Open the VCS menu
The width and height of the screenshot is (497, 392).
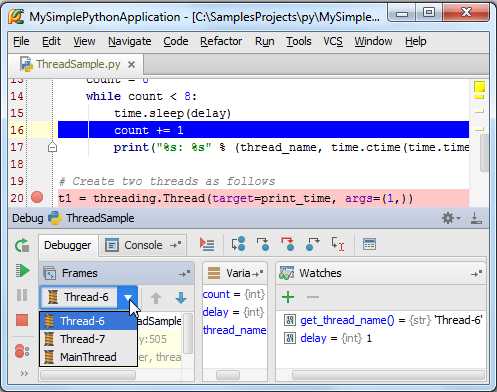[333, 41]
